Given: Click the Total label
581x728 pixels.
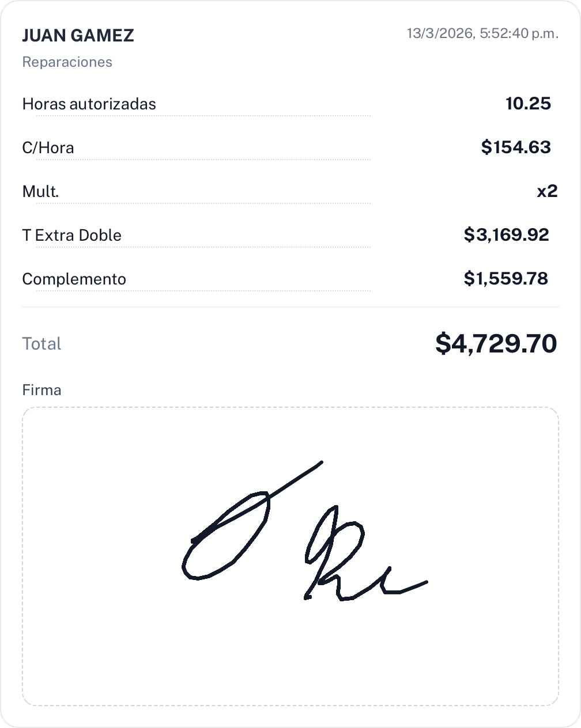Looking at the screenshot, I should [41, 344].
